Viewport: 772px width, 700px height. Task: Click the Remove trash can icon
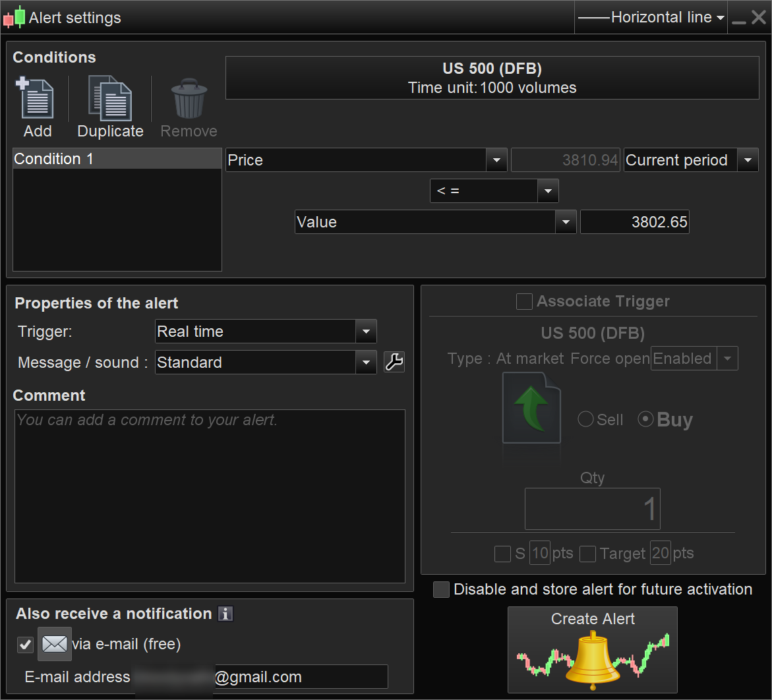coord(189,98)
